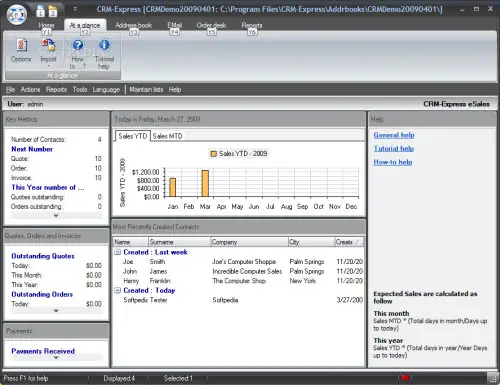Click the Next Number heading
This screenshot has height=385, width=500.
point(32,149)
